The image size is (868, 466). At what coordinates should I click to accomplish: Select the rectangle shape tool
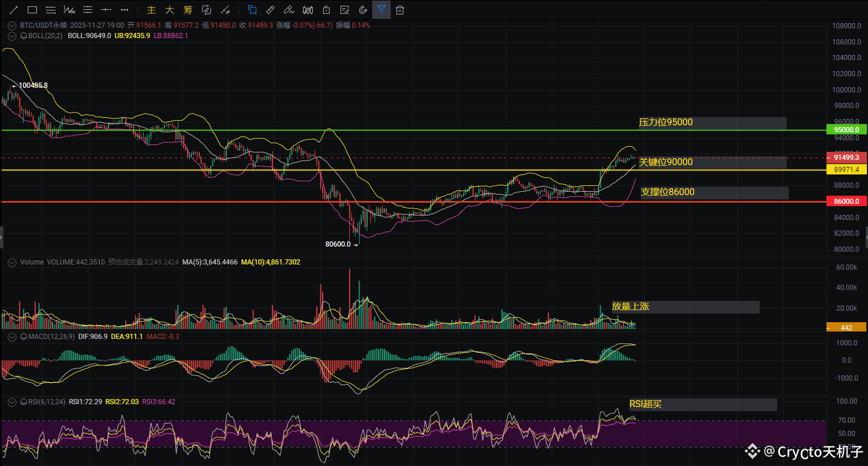pyautogui.click(x=32, y=10)
